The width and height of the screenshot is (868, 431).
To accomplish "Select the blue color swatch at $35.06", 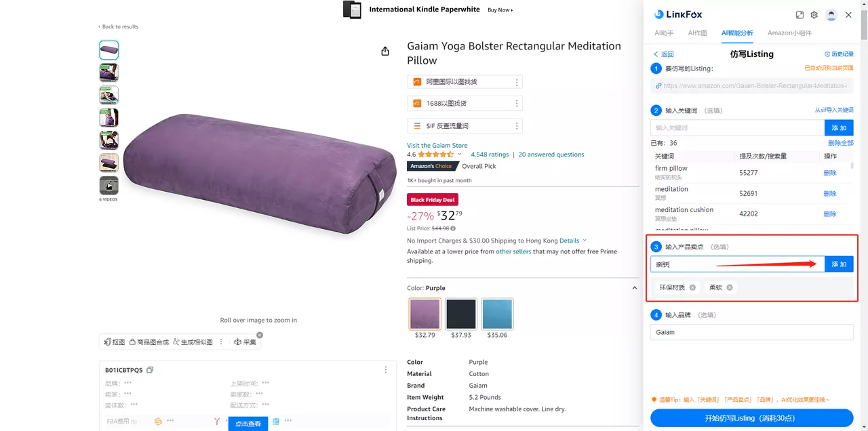I will (x=497, y=314).
